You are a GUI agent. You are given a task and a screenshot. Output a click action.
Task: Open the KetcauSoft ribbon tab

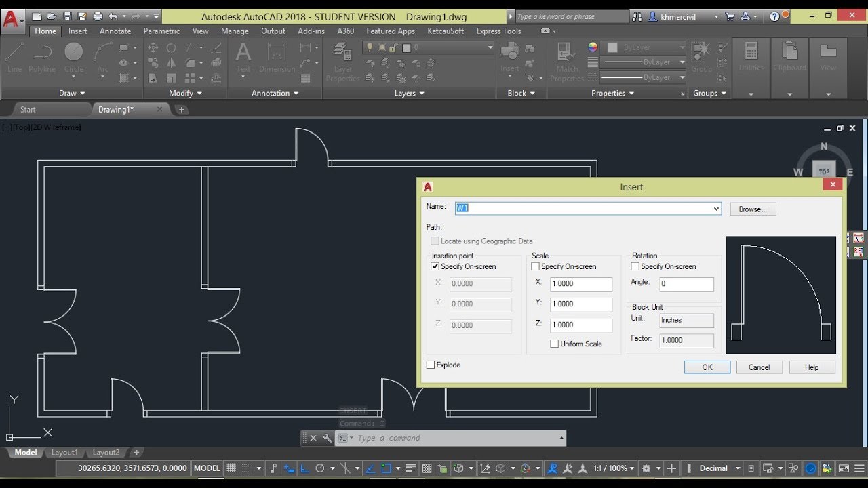[446, 30]
